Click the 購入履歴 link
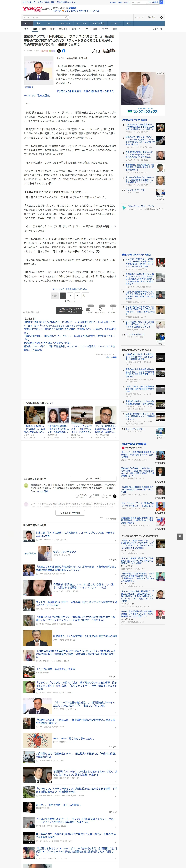Image resolution: width=186 pixels, height=868 pixels. 152,18
